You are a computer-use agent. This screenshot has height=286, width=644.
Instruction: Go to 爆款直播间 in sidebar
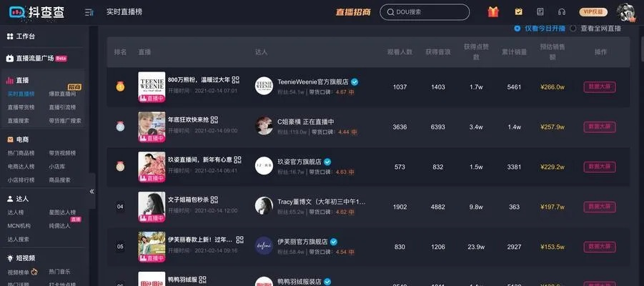coord(62,94)
